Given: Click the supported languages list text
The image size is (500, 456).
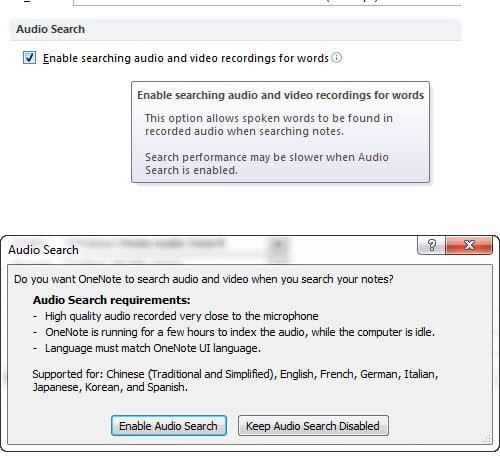Looking at the screenshot, I should pos(235,380).
